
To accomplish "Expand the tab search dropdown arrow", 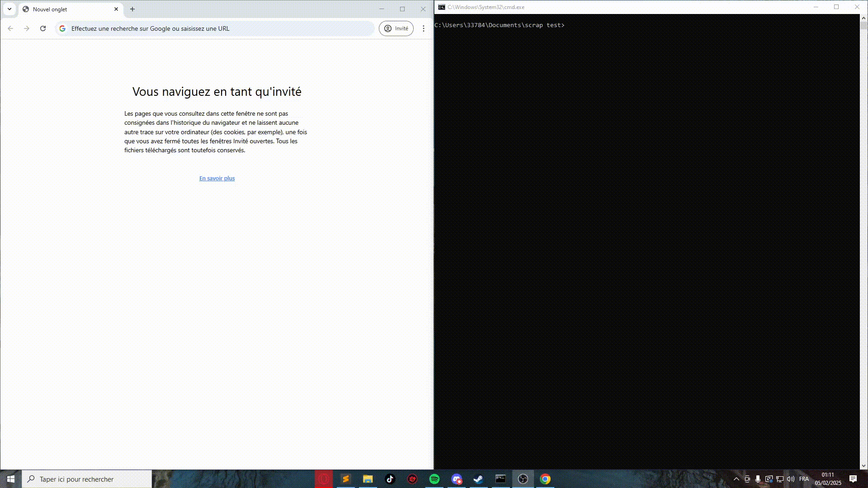I will pyautogui.click(x=9, y=9).
